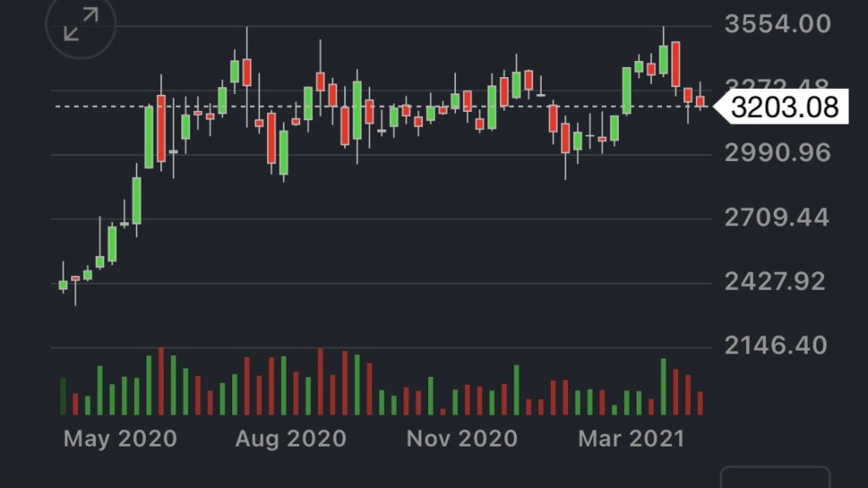This screenshot has height=488, width=868.
Task: Click the expand chart fullscreen icon
Action: point(81,24)
